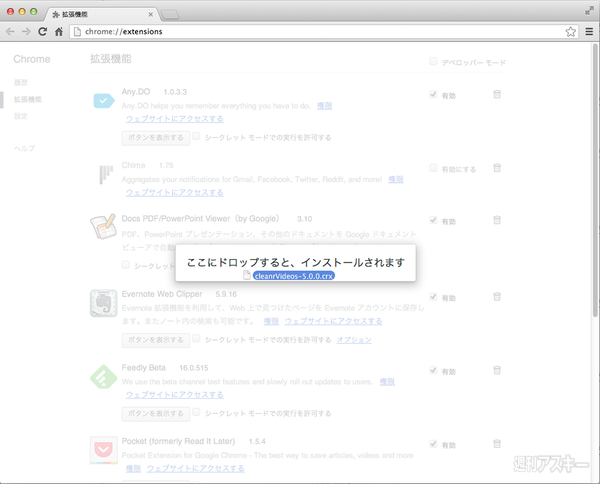Open Pocket 権限 link
Screen dimensions: 600x484
click(x=133, y=469)
